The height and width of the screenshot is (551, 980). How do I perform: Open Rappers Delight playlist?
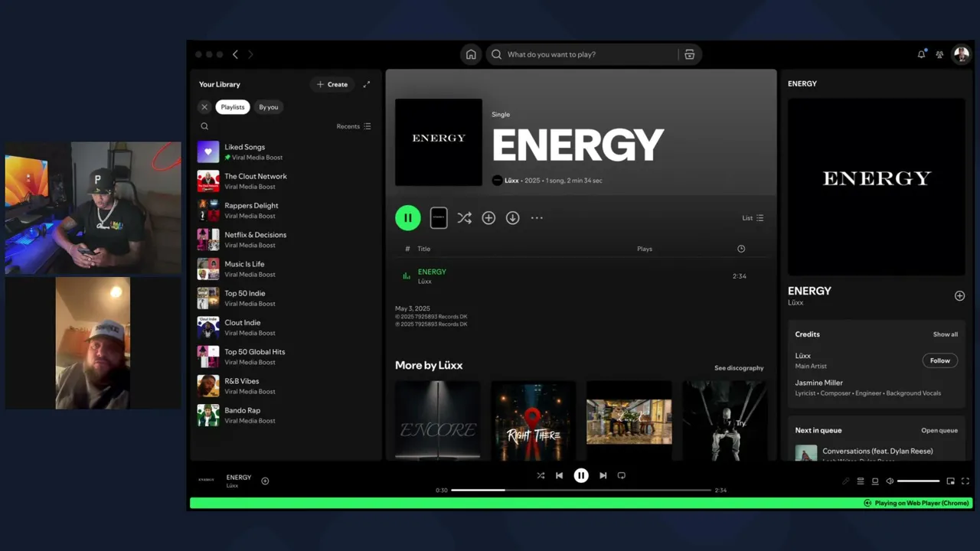[286, 210]
